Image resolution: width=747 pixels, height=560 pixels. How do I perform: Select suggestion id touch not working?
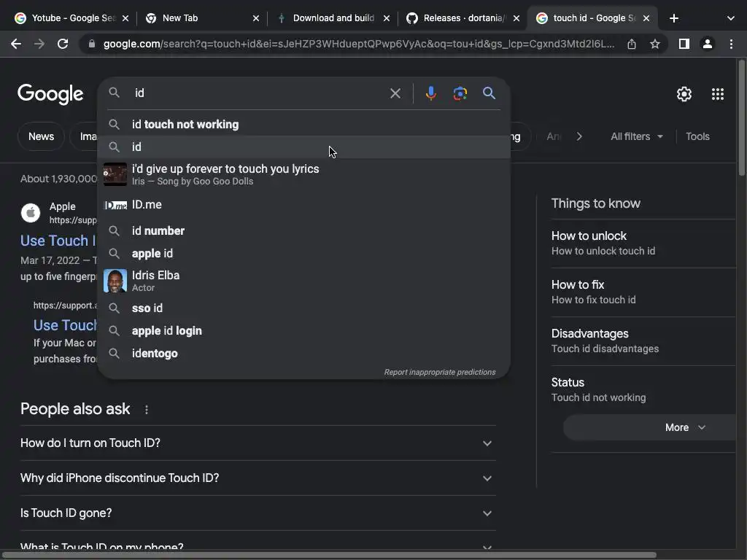[304, 124]
